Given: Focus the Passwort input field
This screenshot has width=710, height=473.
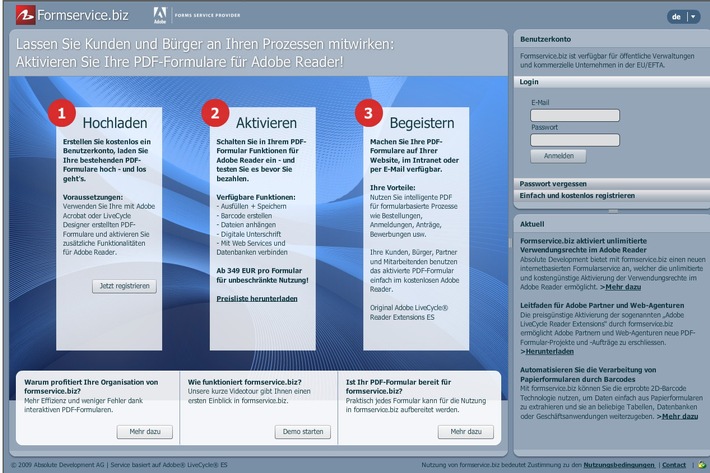Looking at the screenshot, I should click(575, 140).
